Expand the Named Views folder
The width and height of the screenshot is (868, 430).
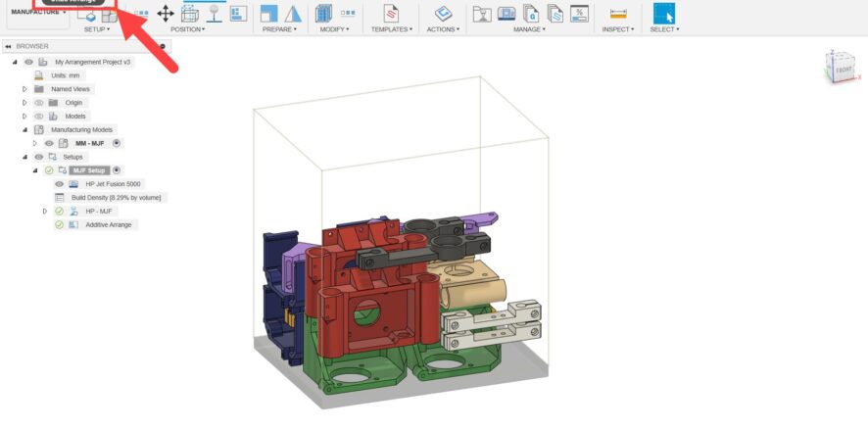point(25,89)
